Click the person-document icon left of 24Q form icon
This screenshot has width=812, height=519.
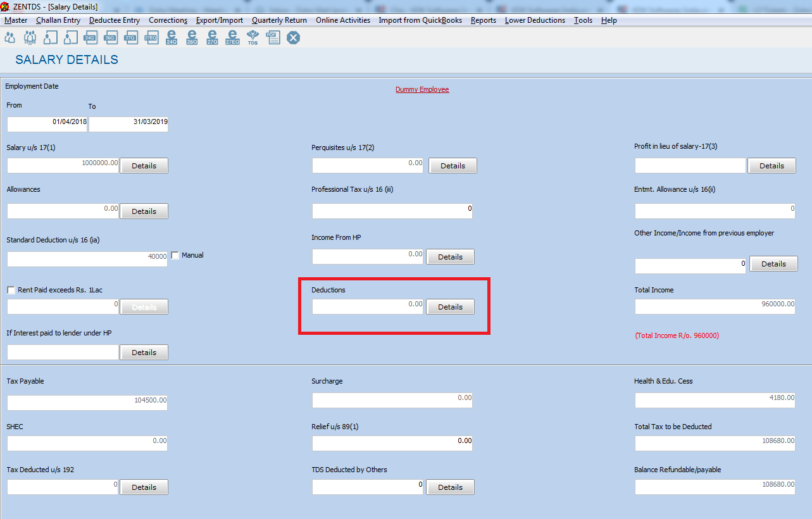71,38
